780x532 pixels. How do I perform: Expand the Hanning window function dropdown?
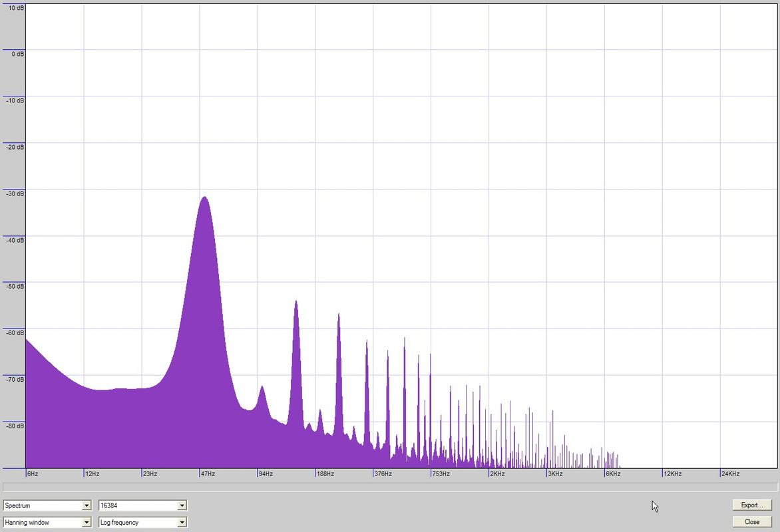(47, 523)
